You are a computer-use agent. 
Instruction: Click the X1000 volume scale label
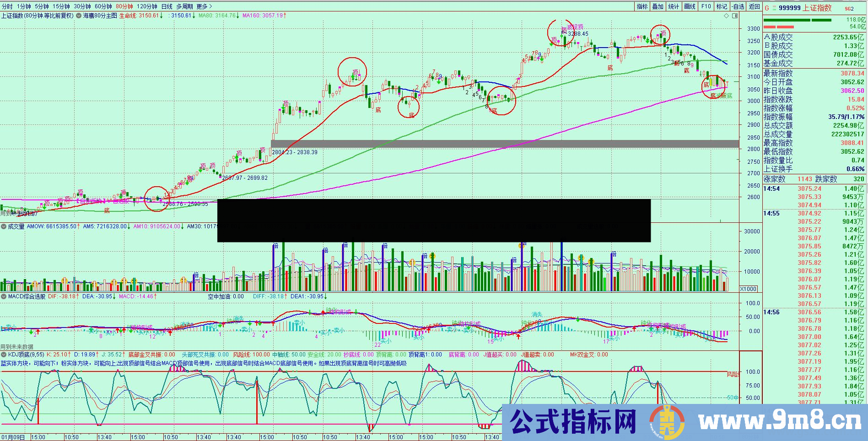(749, 289)
